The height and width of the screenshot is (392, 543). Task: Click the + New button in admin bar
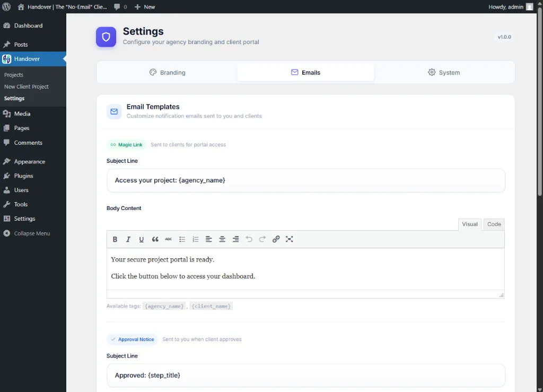click(145, 7)
